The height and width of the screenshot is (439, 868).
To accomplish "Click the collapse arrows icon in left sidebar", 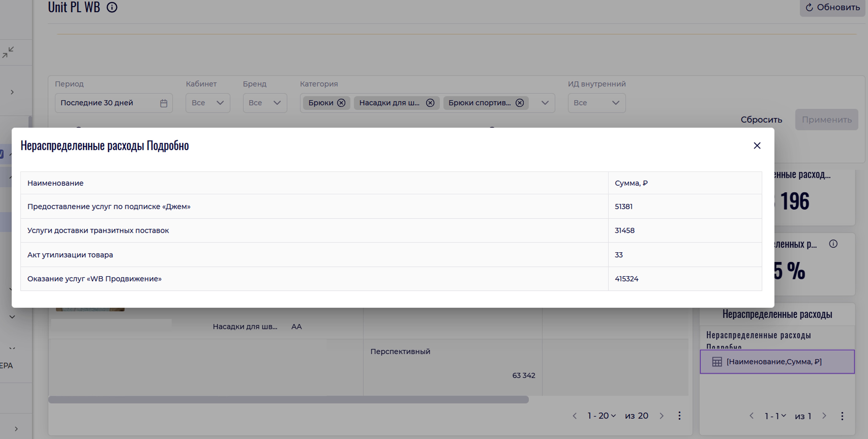I will (x=8, y=52).
